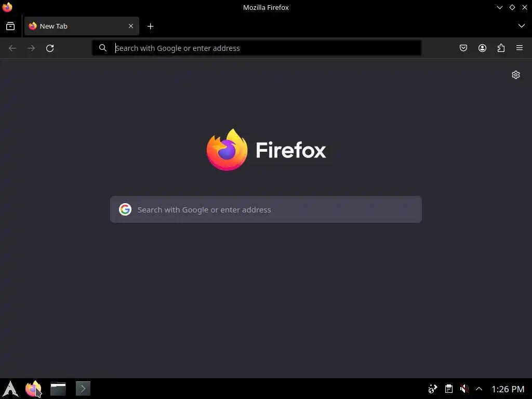
Task: Open the Extensions panel
Action: (501, 48)
